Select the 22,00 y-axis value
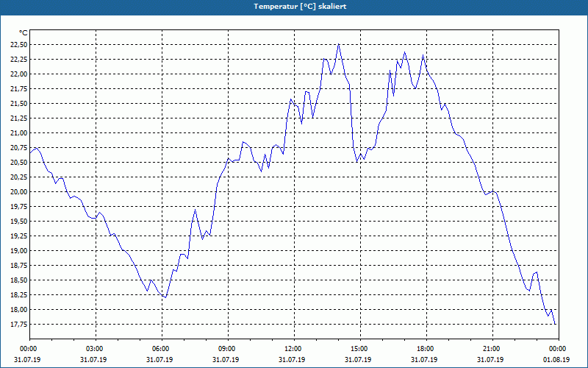The image size is (588, 368). tap(19, 74)
